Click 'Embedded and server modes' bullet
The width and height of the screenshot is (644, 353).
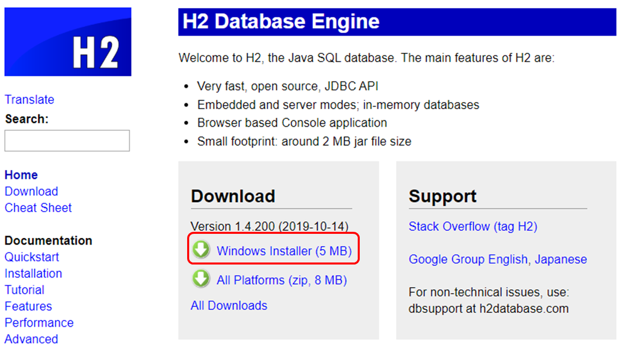338,105
